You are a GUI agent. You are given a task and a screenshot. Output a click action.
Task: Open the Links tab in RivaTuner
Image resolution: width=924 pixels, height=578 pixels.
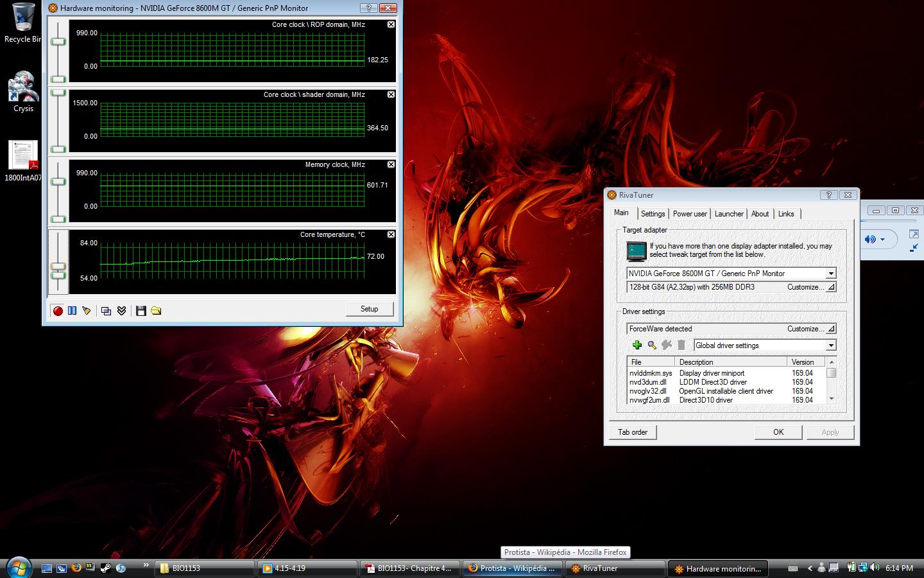coord(786,214)
